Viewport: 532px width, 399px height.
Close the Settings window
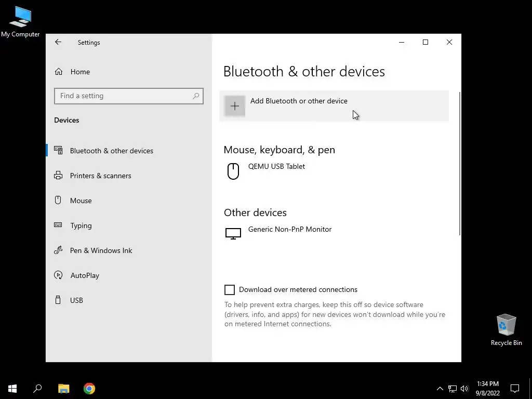tap(449, 42)
